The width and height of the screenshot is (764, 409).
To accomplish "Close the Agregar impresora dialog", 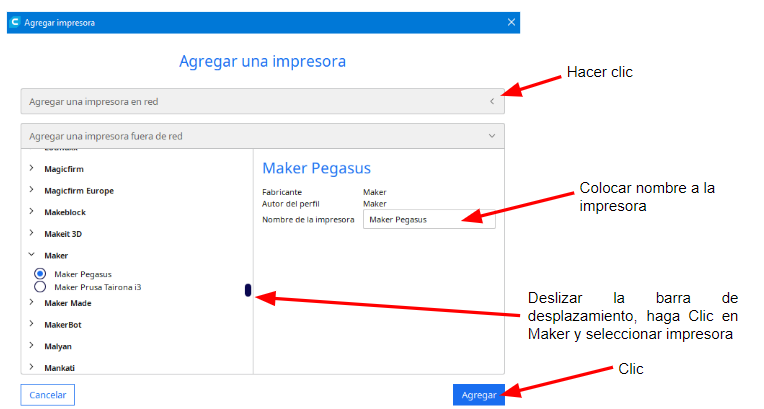I will pos(511,22).
